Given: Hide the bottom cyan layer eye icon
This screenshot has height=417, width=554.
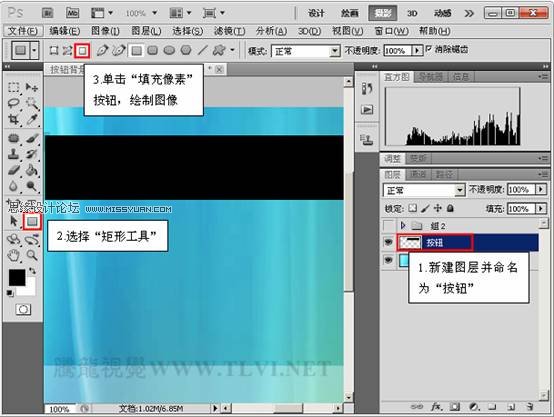Looking at the screenshot, I should 388,260.
